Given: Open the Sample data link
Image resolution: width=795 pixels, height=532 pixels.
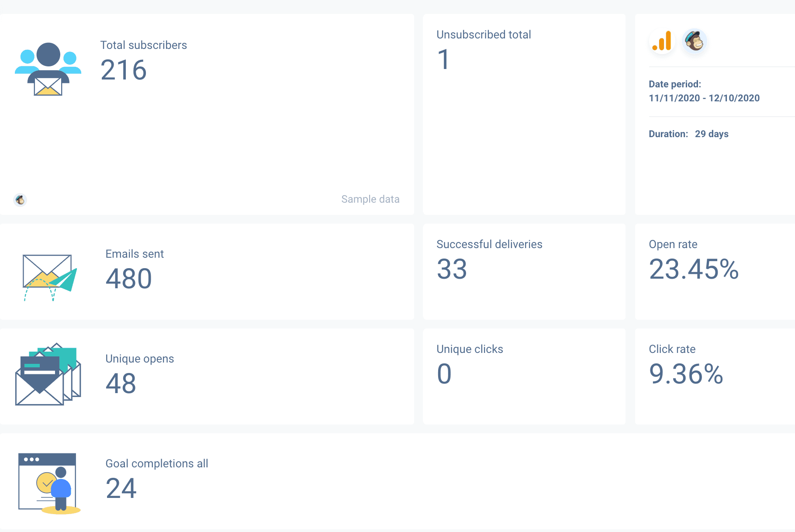Looking at the screenshot, I should pyautogui.click(x=370, y=199).
